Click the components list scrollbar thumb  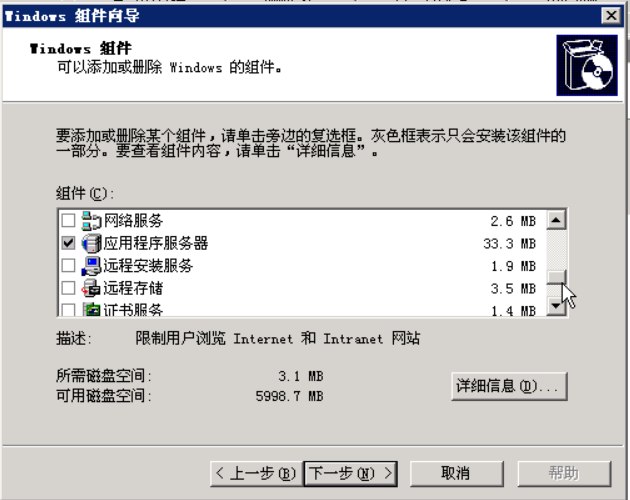(556, 277)
